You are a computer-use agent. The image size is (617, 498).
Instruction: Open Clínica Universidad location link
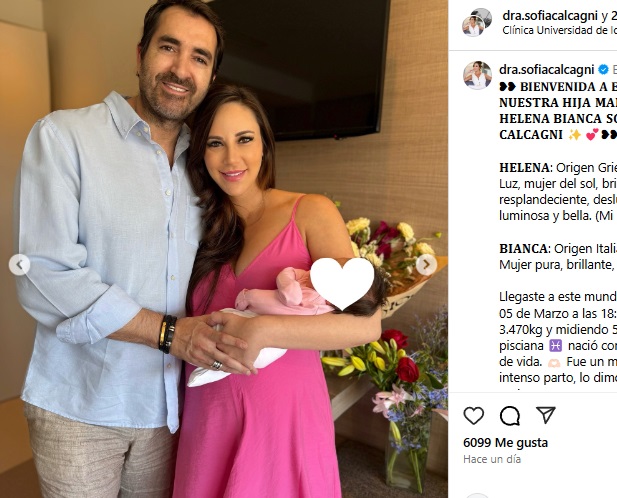[x=560, y=30]
